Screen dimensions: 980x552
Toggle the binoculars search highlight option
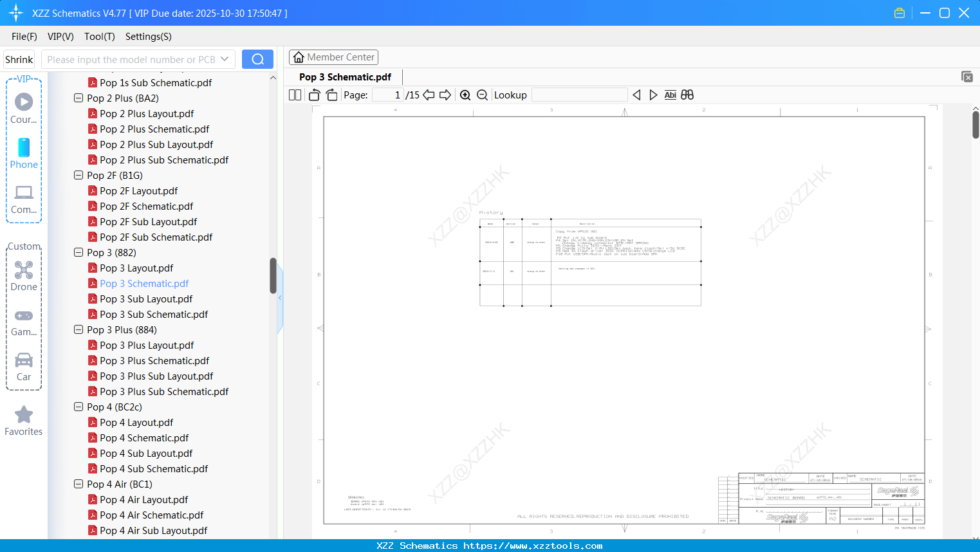687,95
